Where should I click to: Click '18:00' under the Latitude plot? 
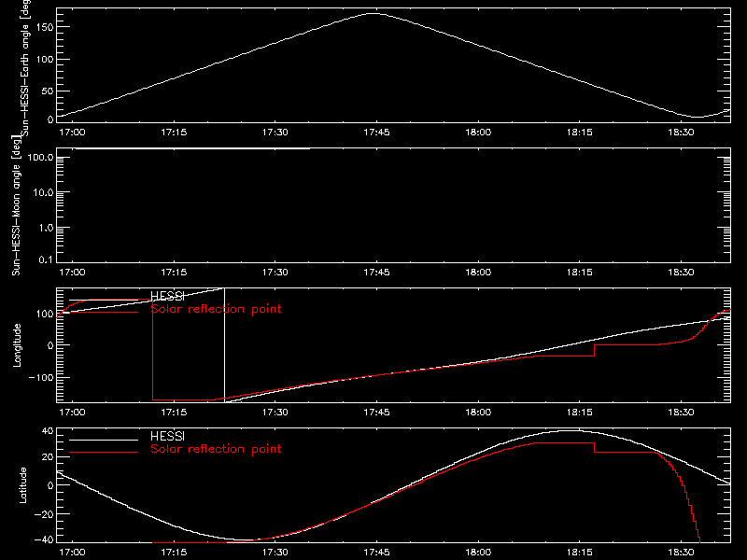pos(478,553)
